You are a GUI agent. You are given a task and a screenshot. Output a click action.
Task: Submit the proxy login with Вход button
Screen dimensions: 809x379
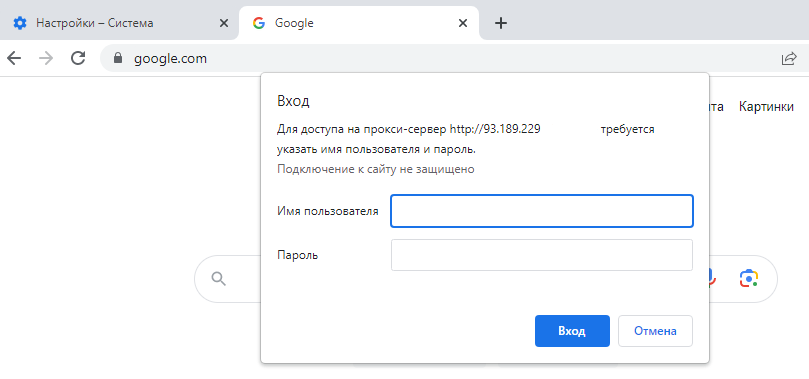click(572, 331)
